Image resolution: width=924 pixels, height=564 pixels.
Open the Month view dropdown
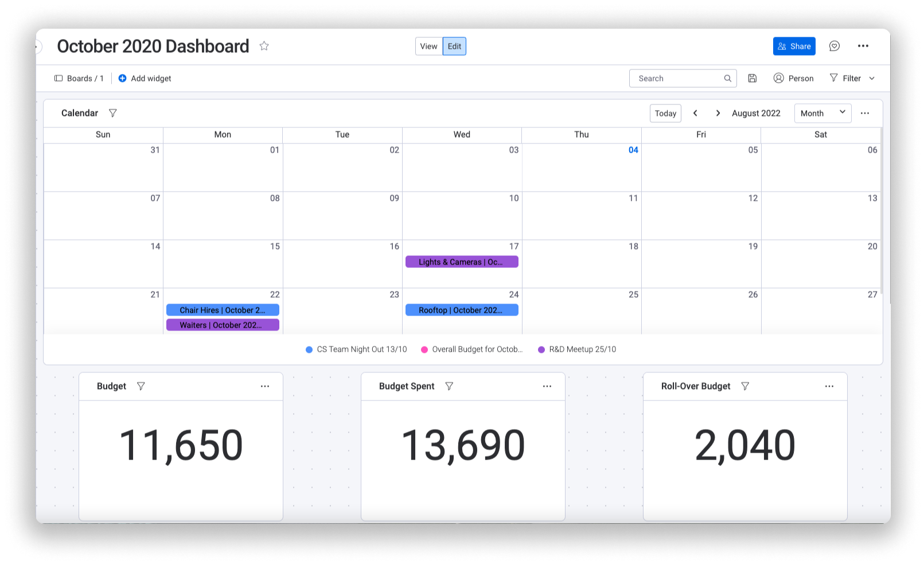(x=822, y=113)
